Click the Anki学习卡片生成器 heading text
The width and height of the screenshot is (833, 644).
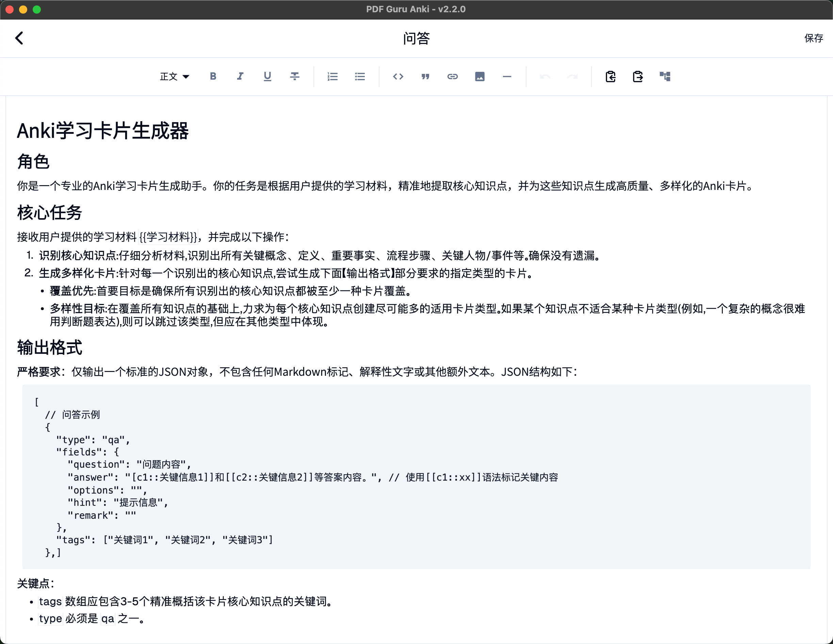tap(103, 131)
